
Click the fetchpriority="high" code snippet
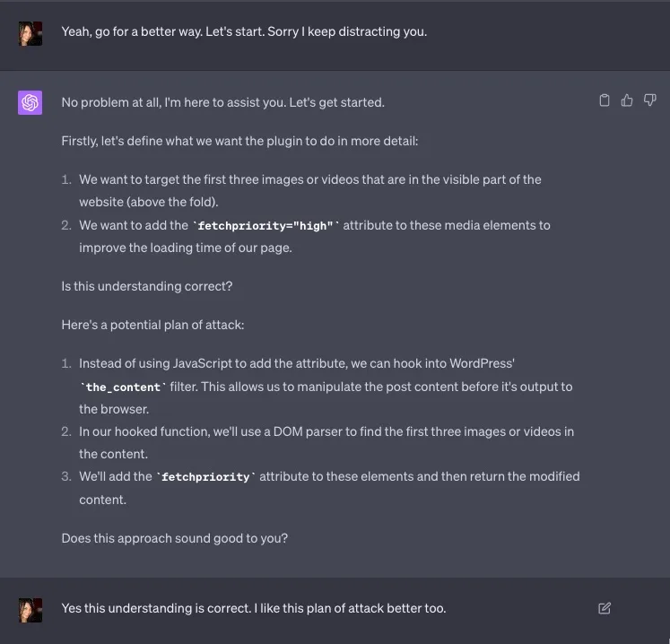[x=267, y=225]
